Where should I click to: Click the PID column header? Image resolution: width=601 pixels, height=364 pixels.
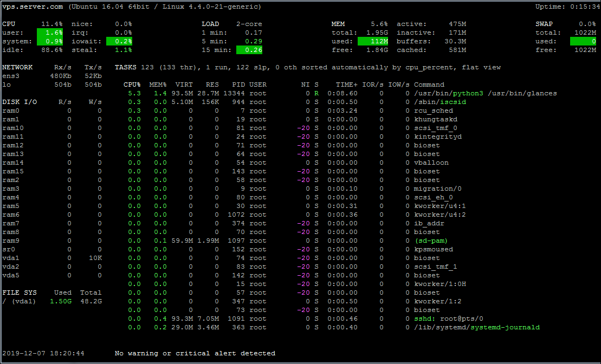click(x=238, y=84)
